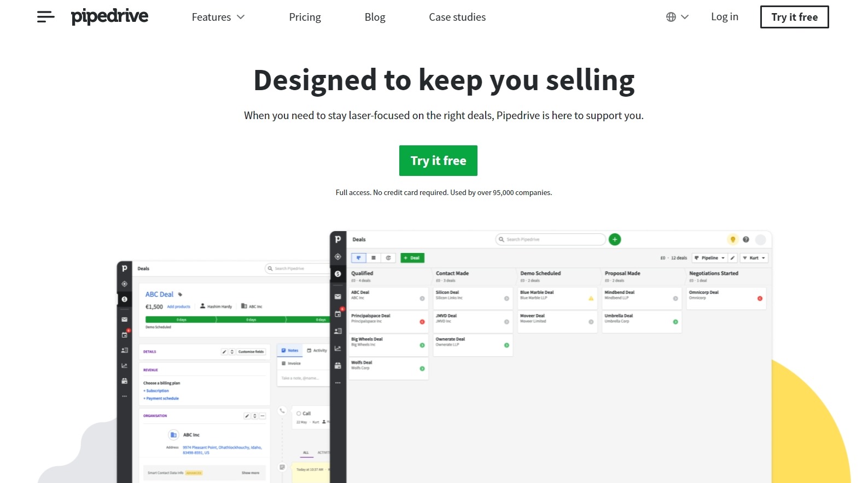Switch to list view in Deals toolbar
Screen dimensions: 868x483
[374, 258]
